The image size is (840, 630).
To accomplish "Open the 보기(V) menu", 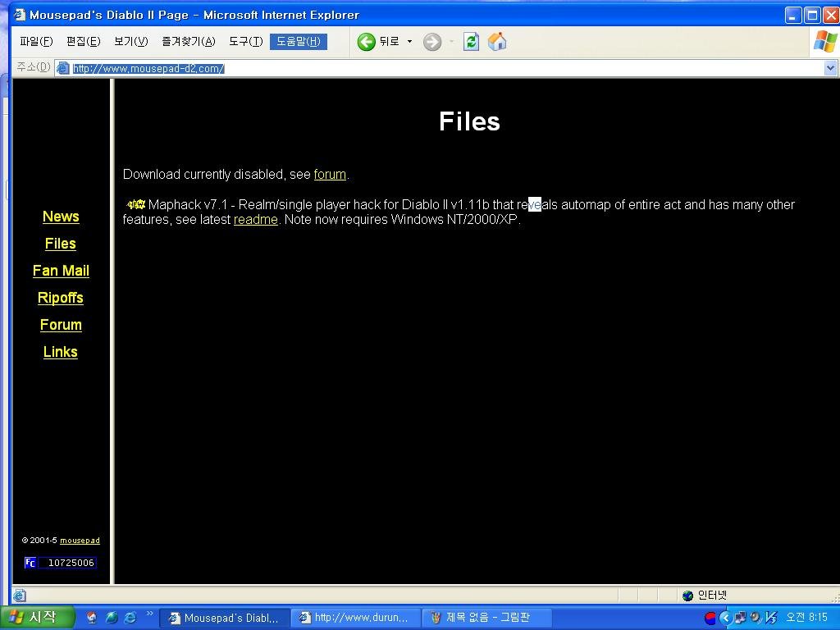I will click(131, 41).
